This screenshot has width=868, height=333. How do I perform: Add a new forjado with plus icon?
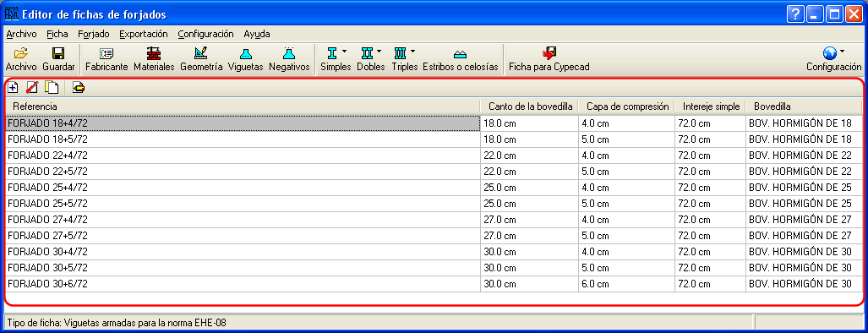coord(13,87)
